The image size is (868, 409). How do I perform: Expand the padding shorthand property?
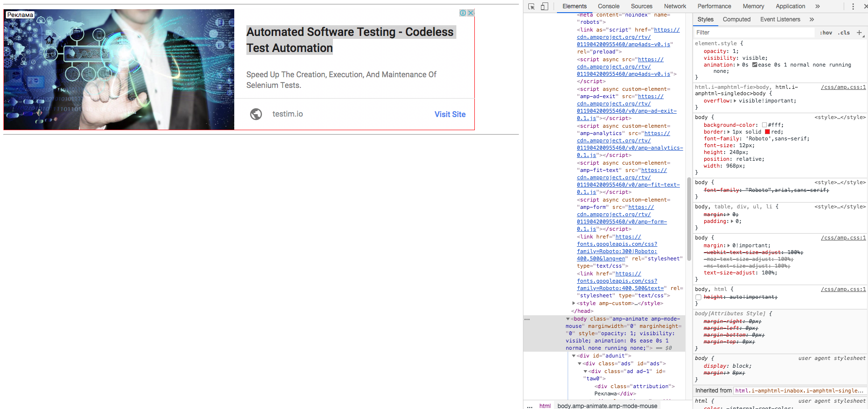point(732,221)
